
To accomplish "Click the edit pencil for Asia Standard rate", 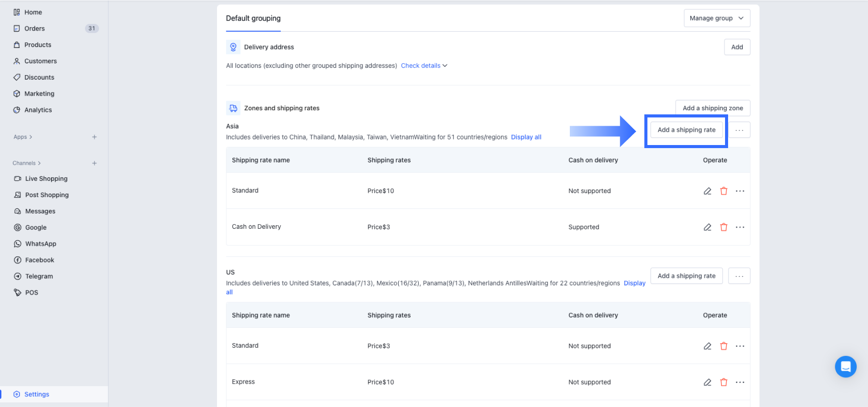I will coord(707,191).
